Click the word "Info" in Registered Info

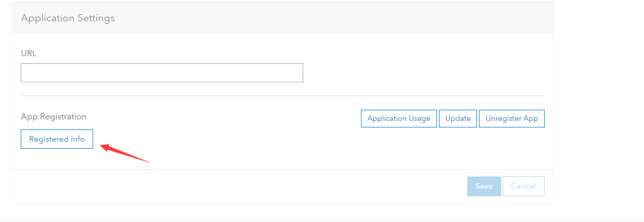[77, 139]
